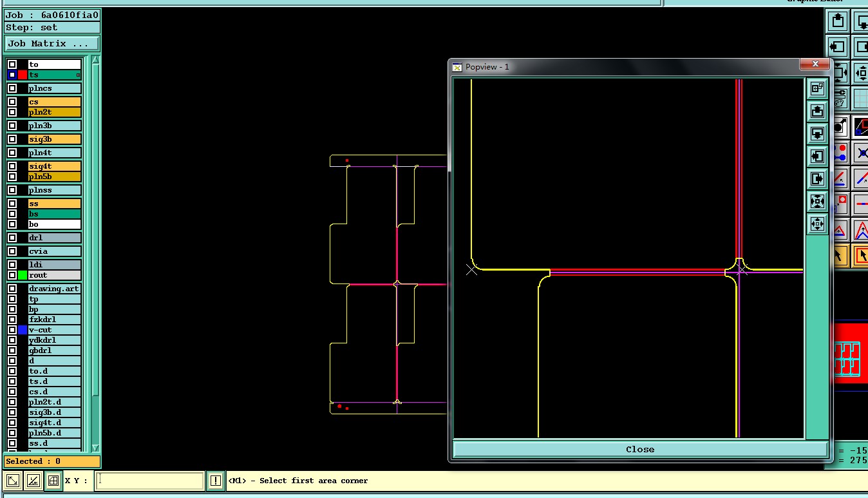Image resolution: width=868 pixels, height=498 pixels.
Task: Select the gbdrl layer name
Action: tap(55, 350)
